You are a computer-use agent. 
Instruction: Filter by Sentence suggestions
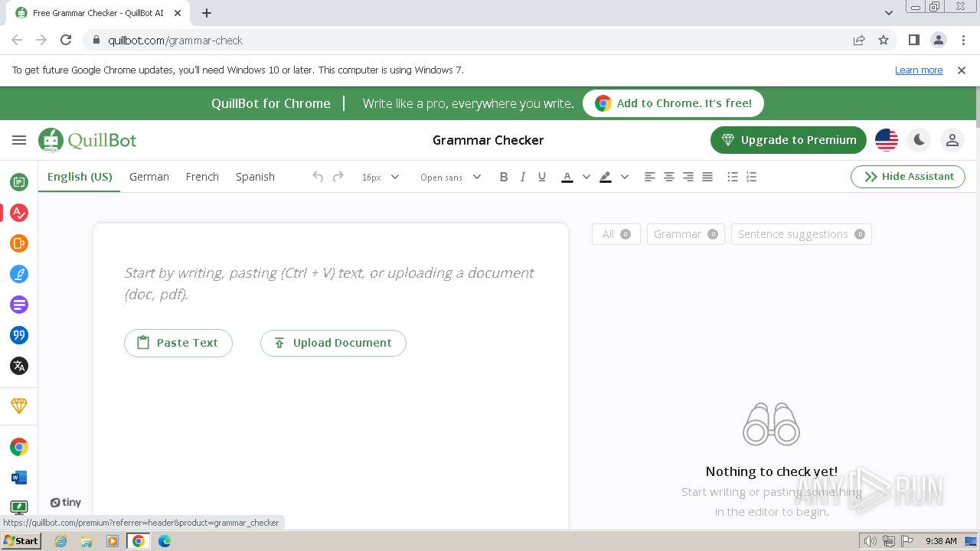coord(801,234)
